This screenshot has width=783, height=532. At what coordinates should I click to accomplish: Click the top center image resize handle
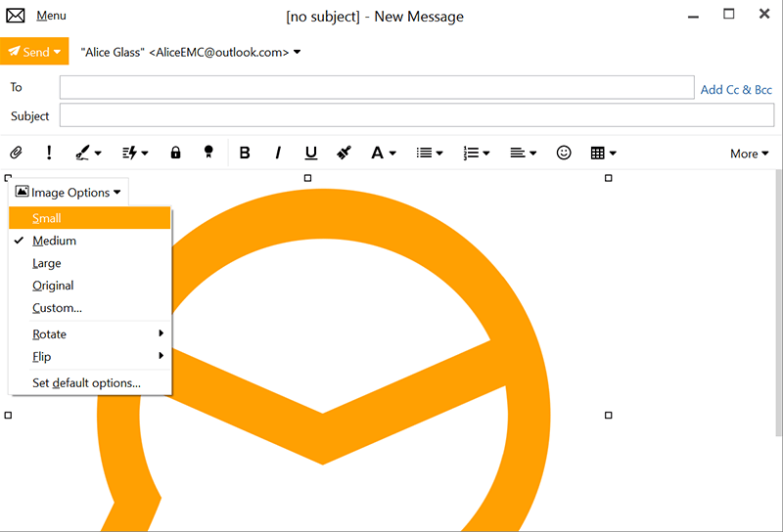click(307, 178)
